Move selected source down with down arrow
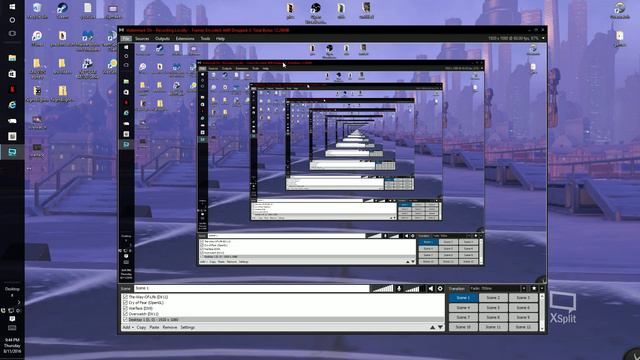The height and width of the screenshot is (360, 640). point(440,327)
